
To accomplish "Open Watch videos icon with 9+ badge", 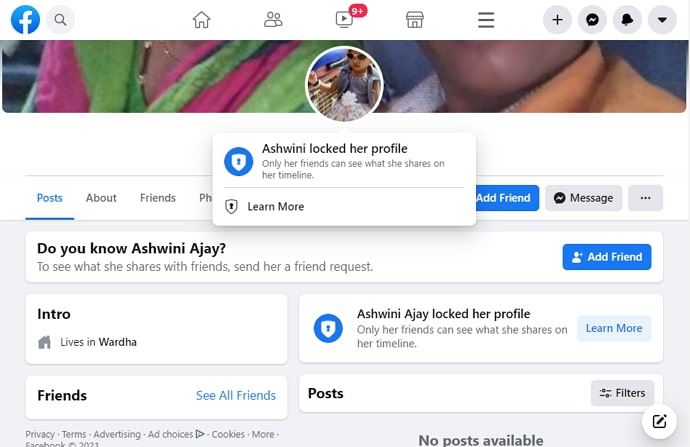I will pos(345,20).
